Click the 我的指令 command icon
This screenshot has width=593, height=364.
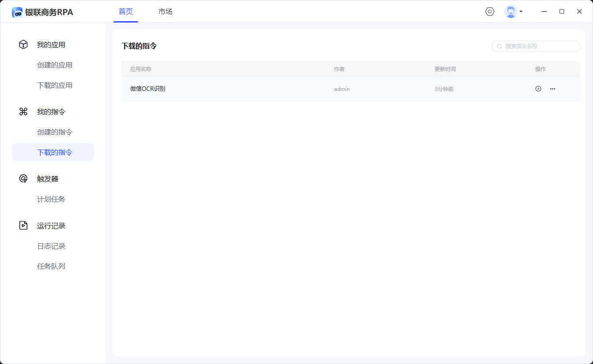tap(23, 112)
